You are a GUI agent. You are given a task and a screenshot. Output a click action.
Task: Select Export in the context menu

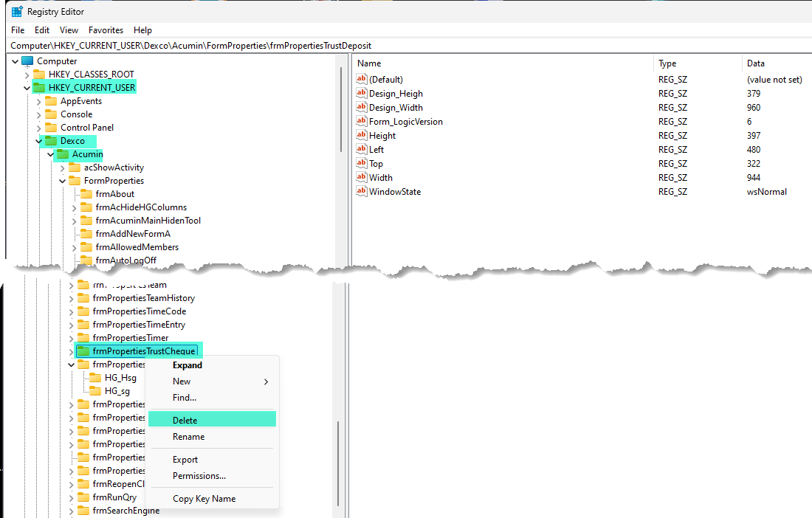tap(213, 460)
